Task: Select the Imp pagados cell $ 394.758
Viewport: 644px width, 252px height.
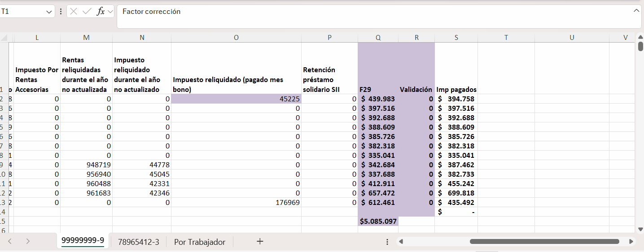Action: tap(456, 99)
